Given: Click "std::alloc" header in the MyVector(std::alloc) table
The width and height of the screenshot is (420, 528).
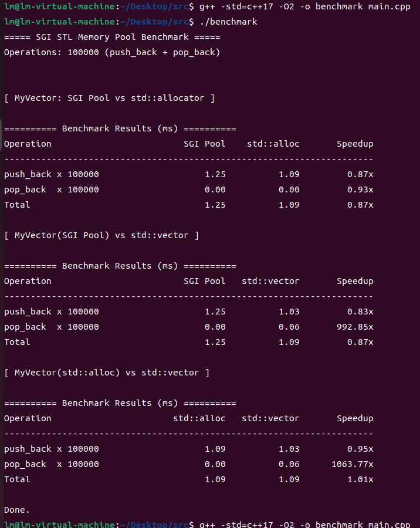Looking at the screenshot, I should (199, 418).
